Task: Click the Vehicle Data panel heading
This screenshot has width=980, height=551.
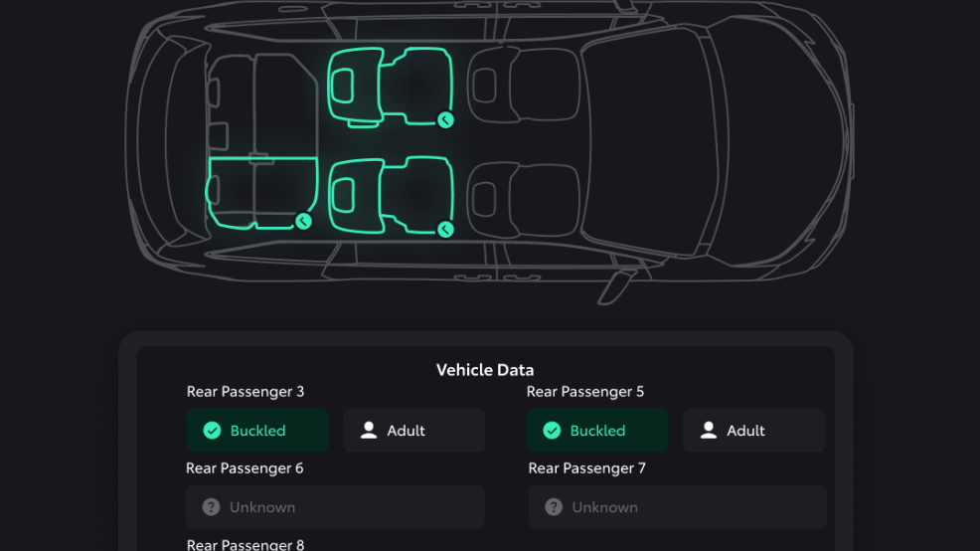Action: click(x=485, y=370)
